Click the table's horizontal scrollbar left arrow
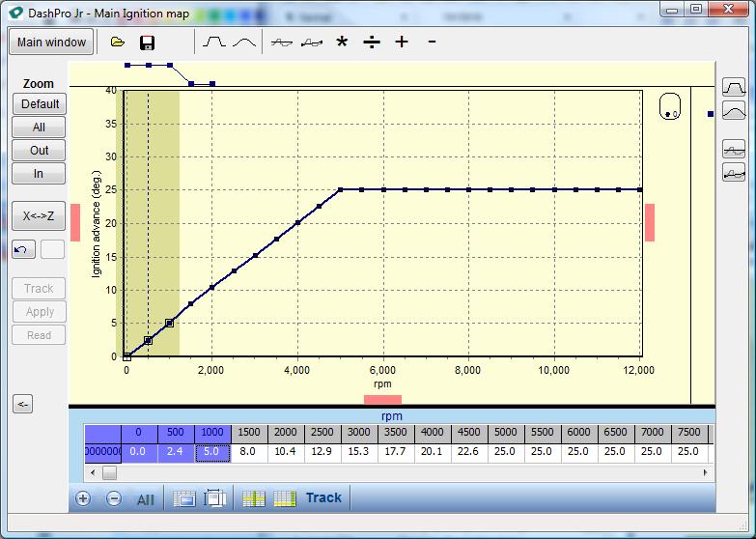This screenshot has width=756, height=539. 92,473
